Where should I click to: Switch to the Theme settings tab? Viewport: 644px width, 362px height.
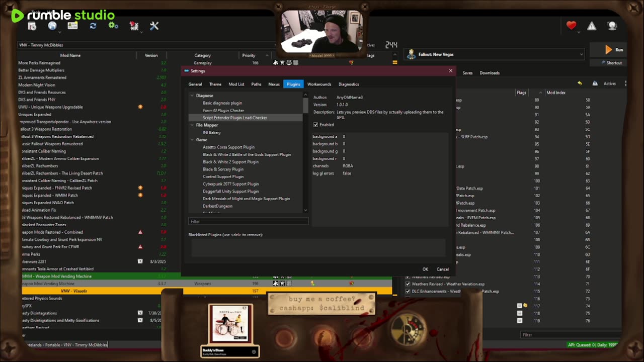215,84
